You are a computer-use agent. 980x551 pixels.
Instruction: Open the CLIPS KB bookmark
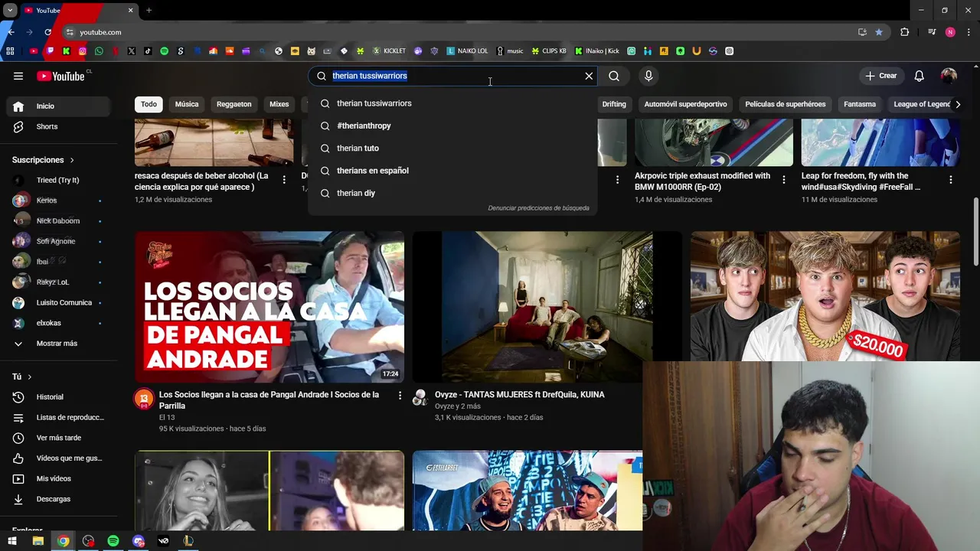[x=549, y=51]
